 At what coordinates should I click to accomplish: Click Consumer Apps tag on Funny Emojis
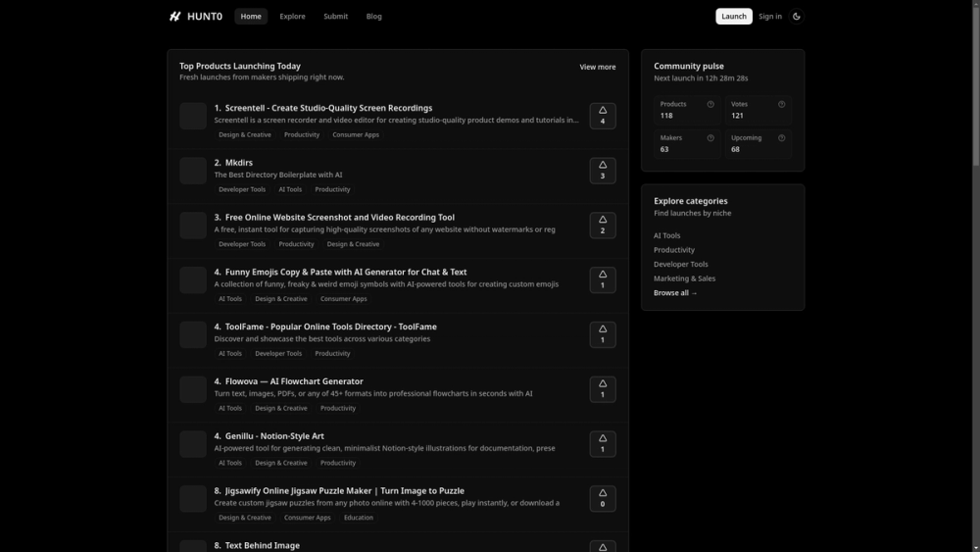click(344, 299)
